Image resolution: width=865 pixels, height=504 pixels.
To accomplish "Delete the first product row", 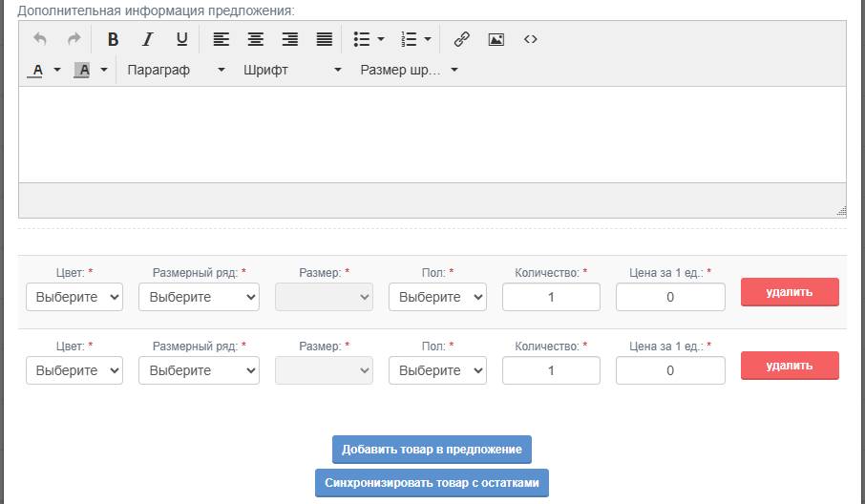I will pyautogui.click(x=790, y=292).
